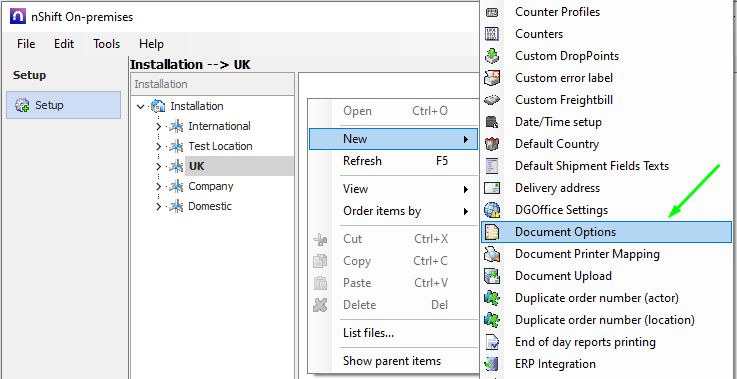Click the Custom Freightbill icon
This screenshot has height=379, width=737.
[x=492, y=100]
